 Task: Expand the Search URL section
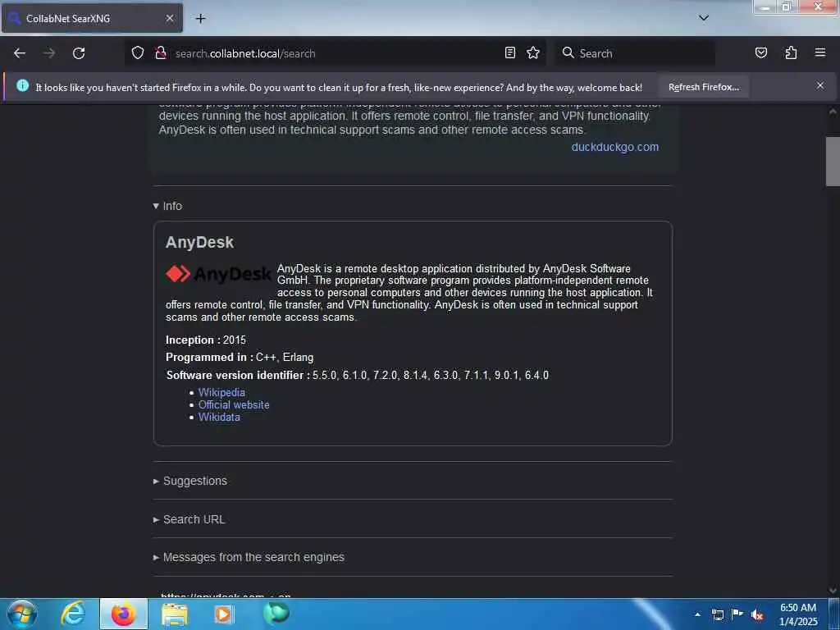tap(189, 519)
